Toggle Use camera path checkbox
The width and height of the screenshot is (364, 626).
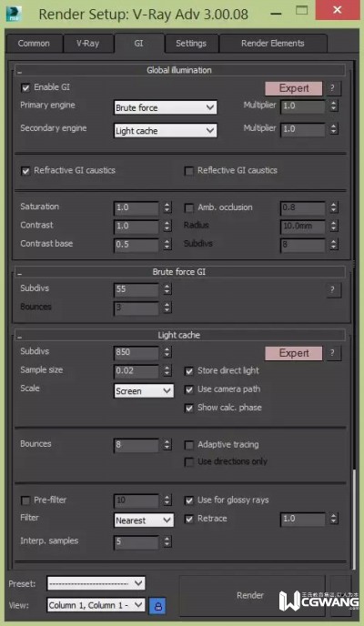tap(188, 389)
